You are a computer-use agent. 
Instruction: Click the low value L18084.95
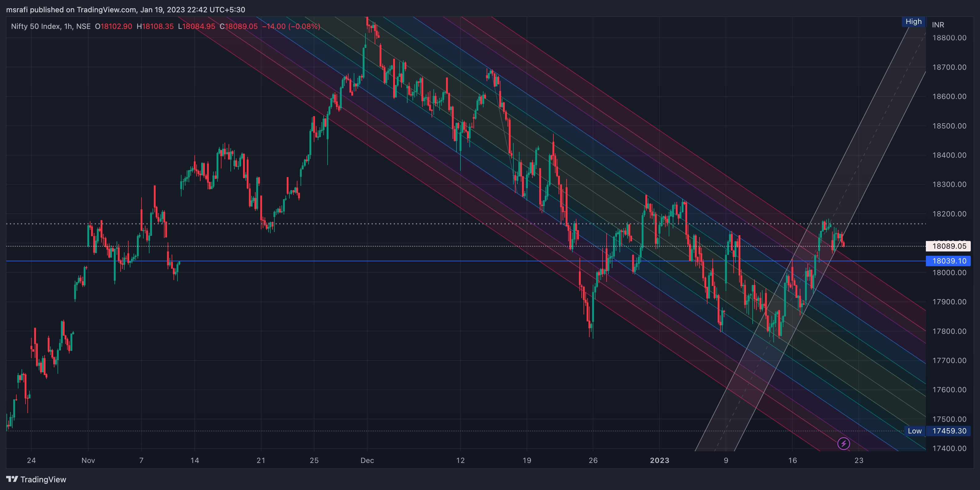point(196,26)
